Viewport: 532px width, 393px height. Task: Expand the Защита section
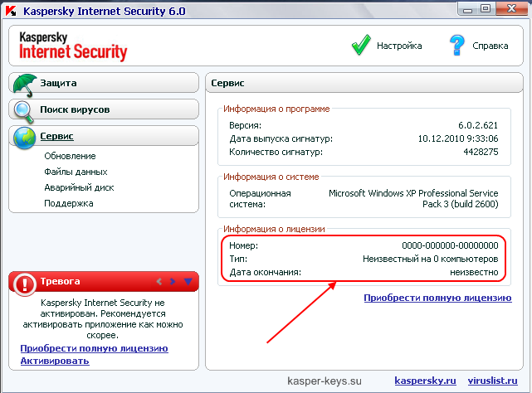pos(59,83)
